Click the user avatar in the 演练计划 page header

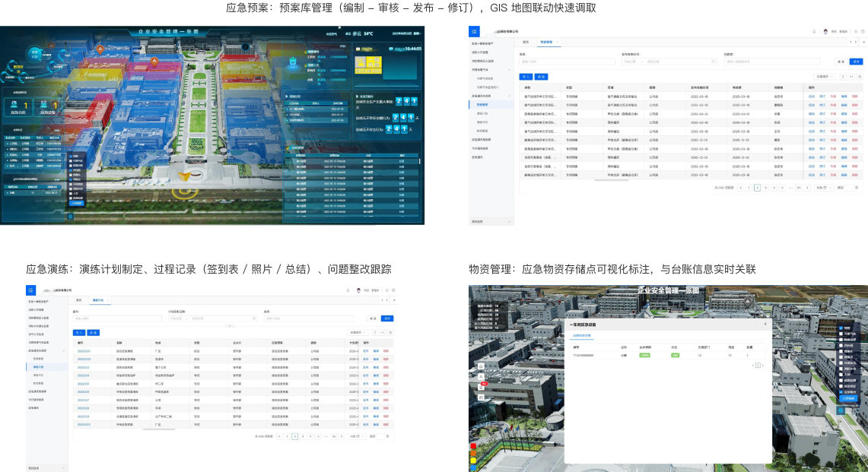click(x=358, y=290)
